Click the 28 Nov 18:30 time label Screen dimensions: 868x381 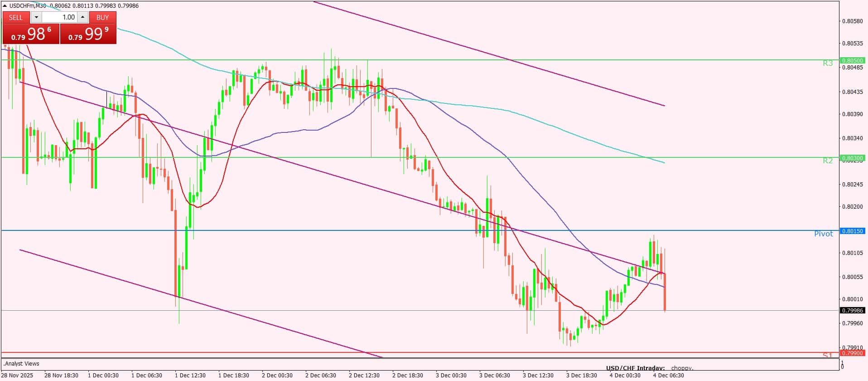click(x=61, y=376)
